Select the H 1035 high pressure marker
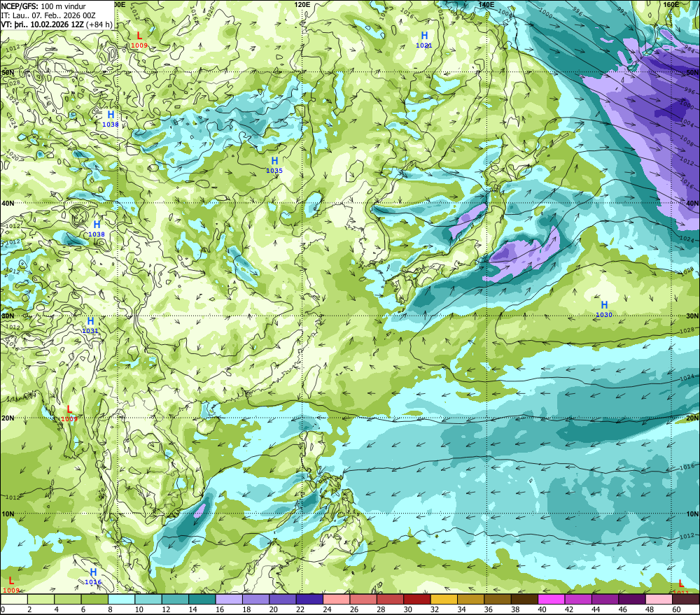This screenshot has height=615, width=700. (274, 164)
